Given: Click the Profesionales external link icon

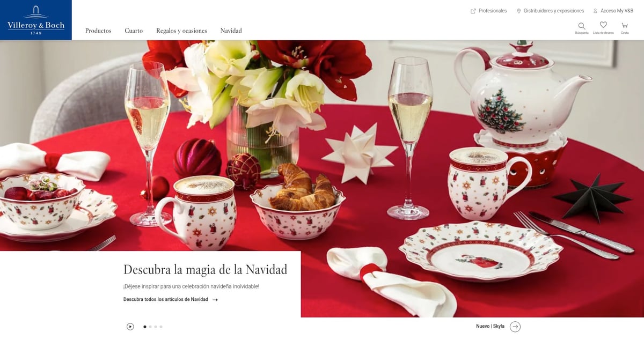Looking at the screenshot, I should [x=473, y=11].
